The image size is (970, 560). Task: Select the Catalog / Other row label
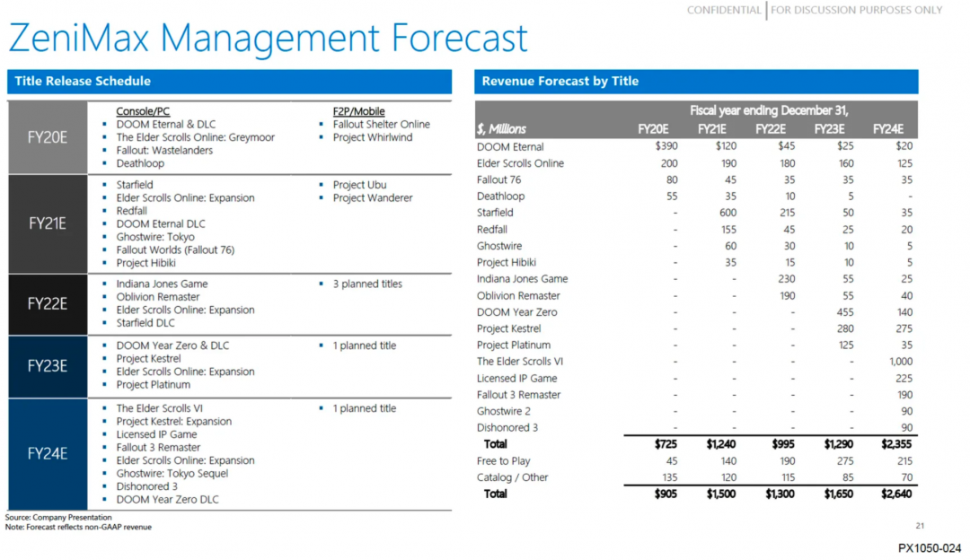tap(512, 477)
